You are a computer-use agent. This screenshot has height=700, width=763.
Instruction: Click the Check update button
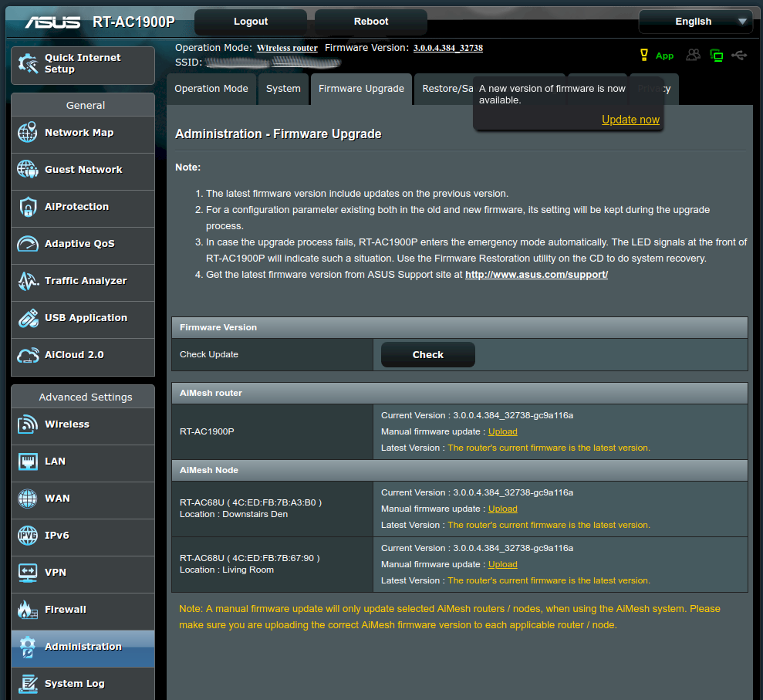[427, 355]
